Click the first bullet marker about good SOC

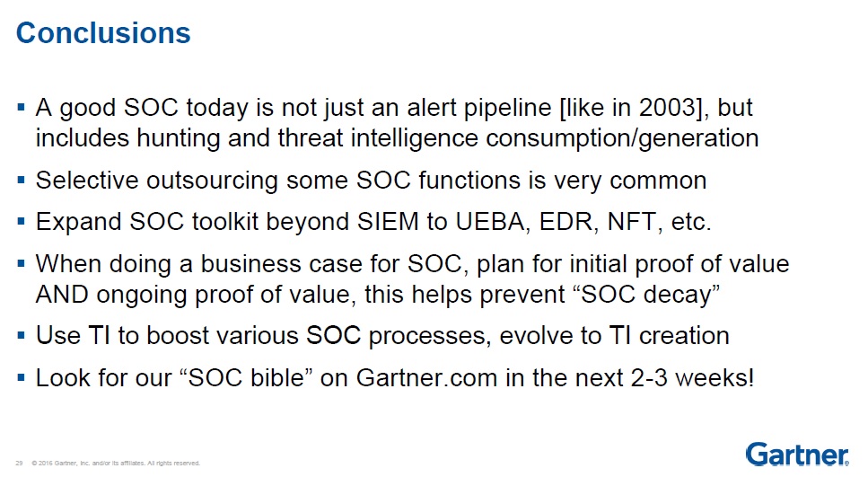[21, 108]
